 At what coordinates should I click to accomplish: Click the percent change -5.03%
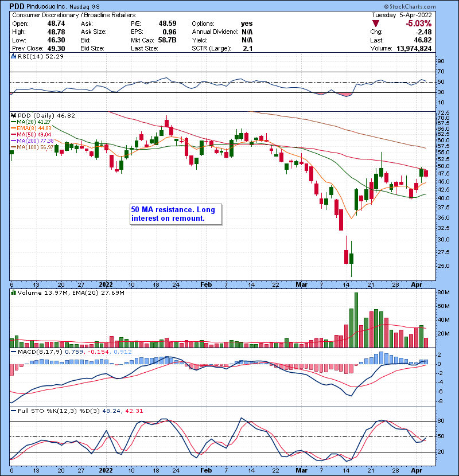419,24
